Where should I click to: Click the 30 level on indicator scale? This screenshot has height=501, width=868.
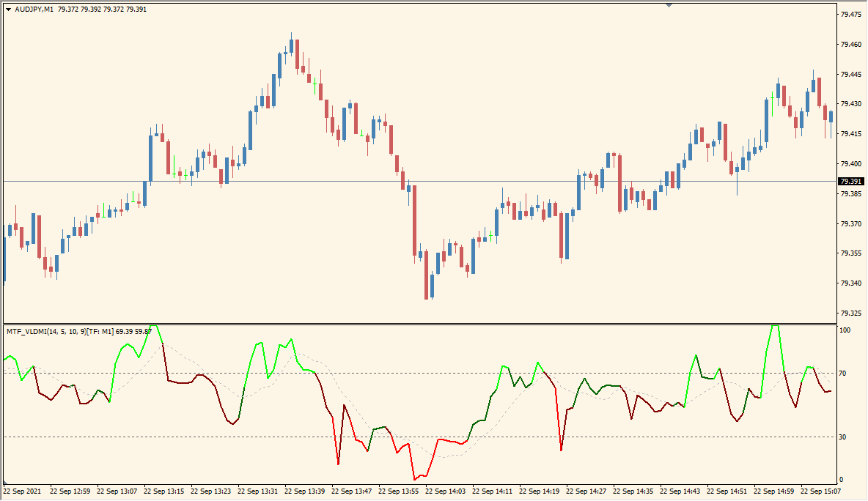[843, 437]
